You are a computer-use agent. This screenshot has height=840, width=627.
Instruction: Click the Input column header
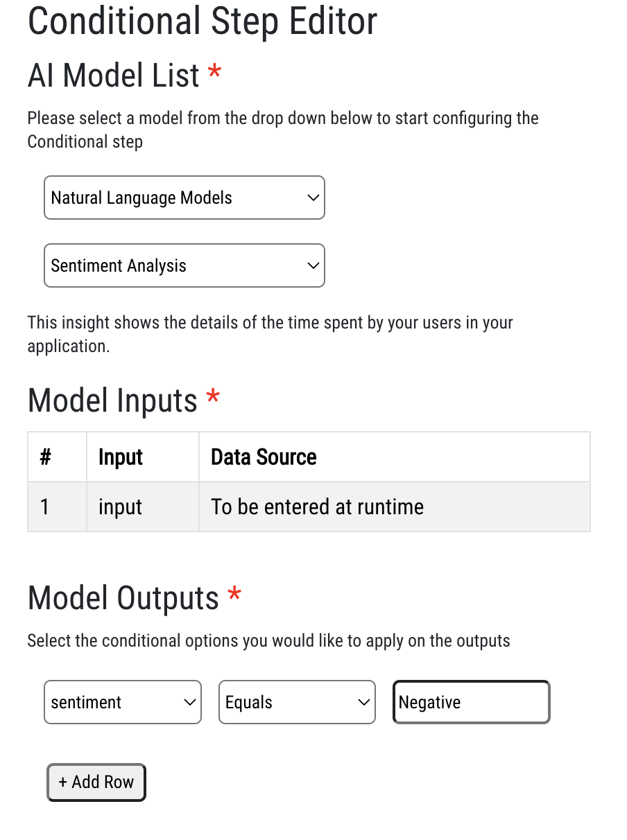[121, 457]
